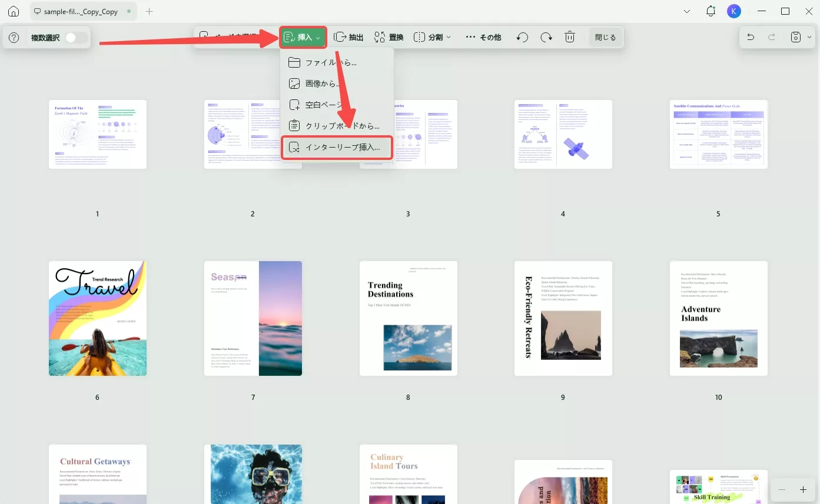Select page 5 Satellite Communications table thumbnail
820x504 pixels.
[719, 134]
